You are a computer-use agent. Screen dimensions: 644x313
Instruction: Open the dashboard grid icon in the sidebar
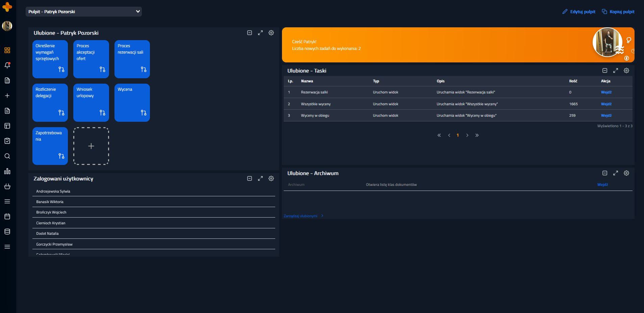[7, 50]
